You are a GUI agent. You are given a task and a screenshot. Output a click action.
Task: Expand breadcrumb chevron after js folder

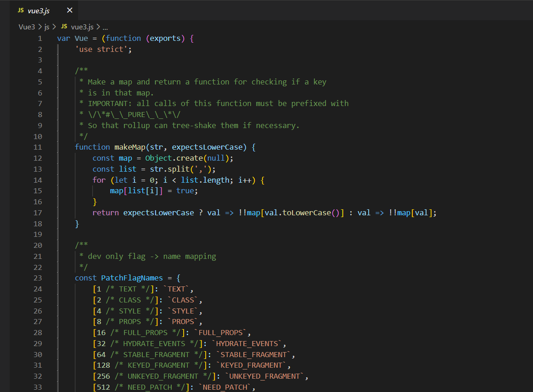pyautogui.click(x=54, y=27)
